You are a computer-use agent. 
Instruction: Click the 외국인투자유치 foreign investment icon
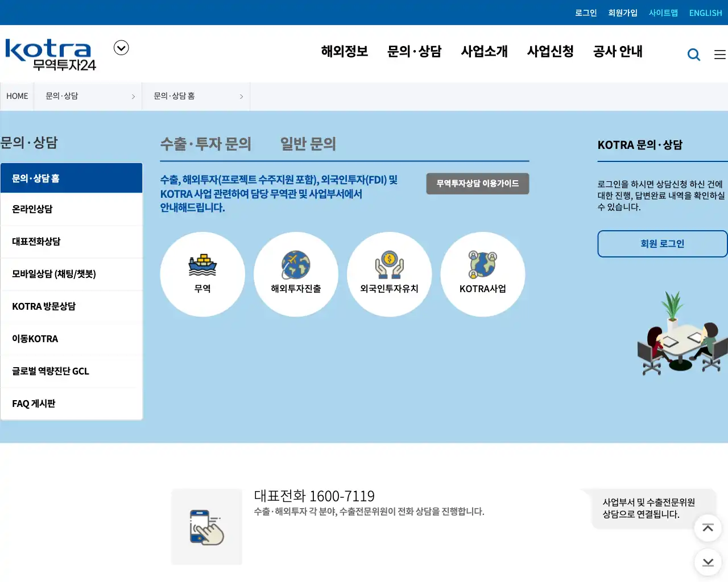point(389,274)
